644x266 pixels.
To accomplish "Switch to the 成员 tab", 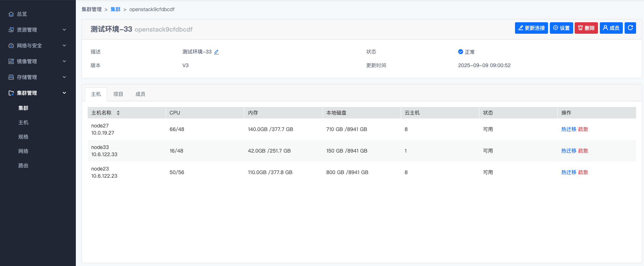I will (x=140, y=94).
